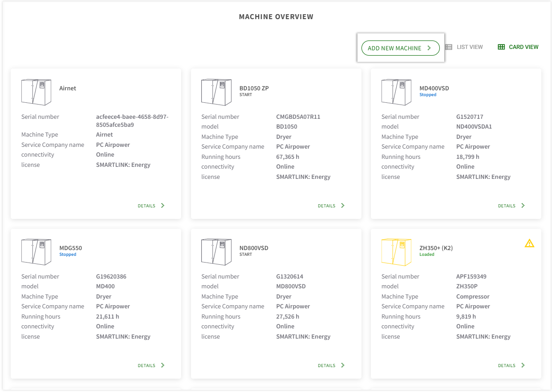Click the arrow beside BD1050 ZP card Details
The image size is (552, 392).
point(343,206)
